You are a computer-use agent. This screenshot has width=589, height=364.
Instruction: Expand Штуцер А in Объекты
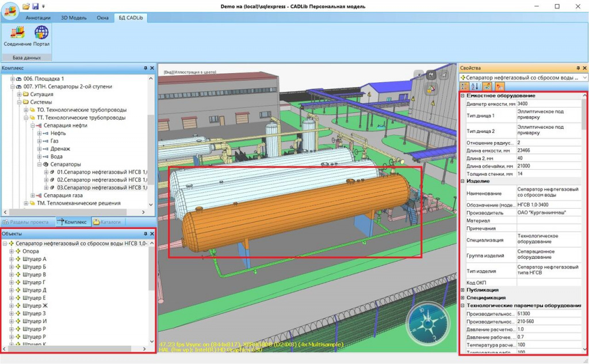point(12,259)
